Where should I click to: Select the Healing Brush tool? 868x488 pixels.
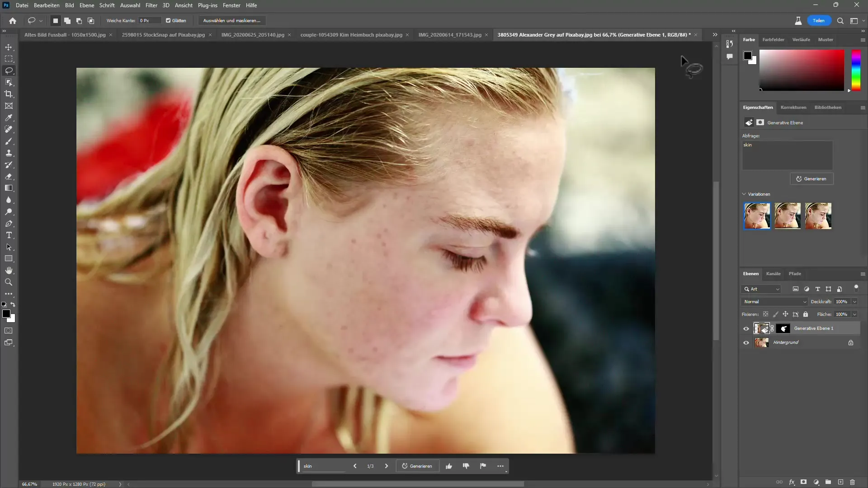click(9, 130)
